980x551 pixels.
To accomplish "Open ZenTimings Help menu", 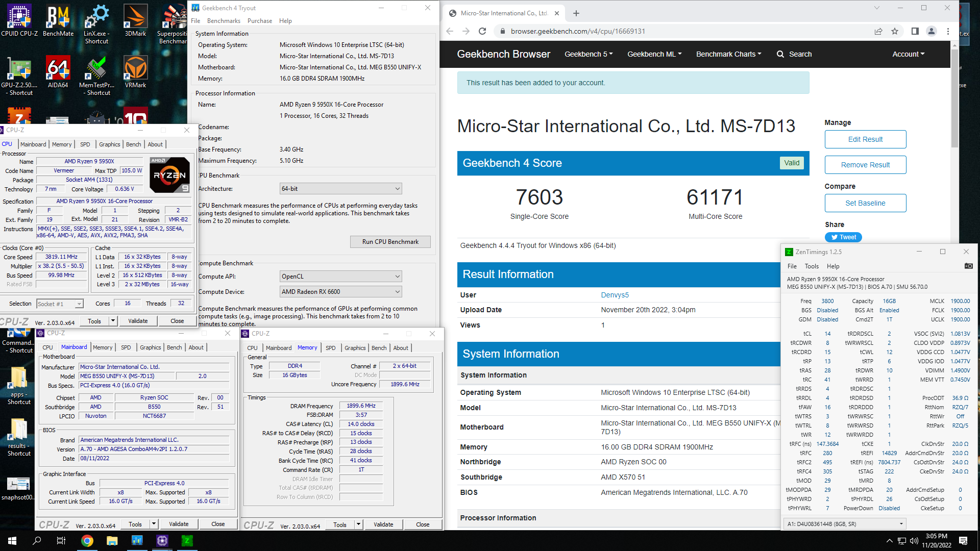I will click(x=833, y=266).
